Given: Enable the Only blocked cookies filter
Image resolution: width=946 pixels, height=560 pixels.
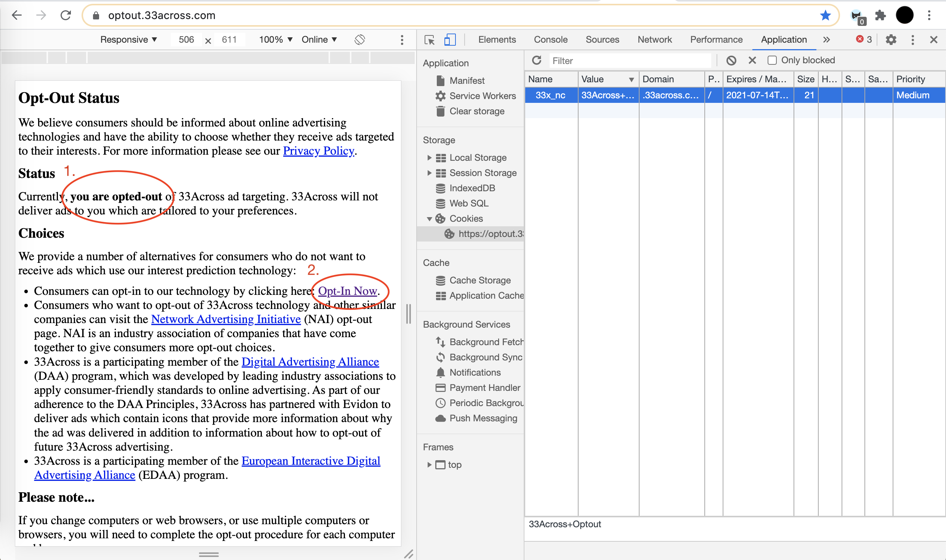Looking at the screenshot, I should point(772,60).
